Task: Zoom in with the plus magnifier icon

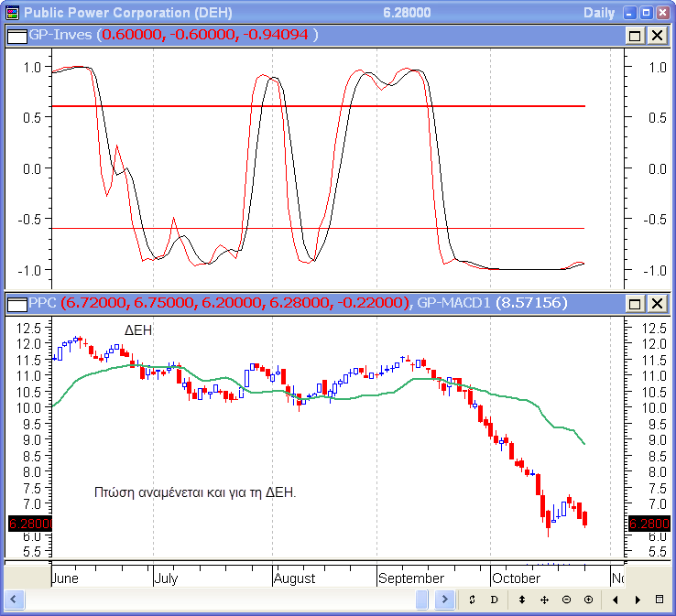Action: click(588, 600)
